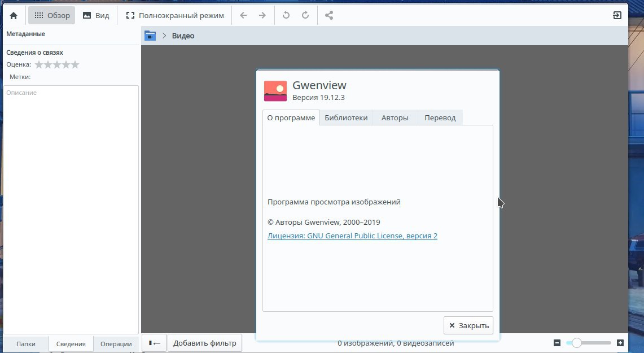Open the Папки sidebar tab
This screenshot has width=644, height=353.
pyautogui.click(x=26, y=344)
